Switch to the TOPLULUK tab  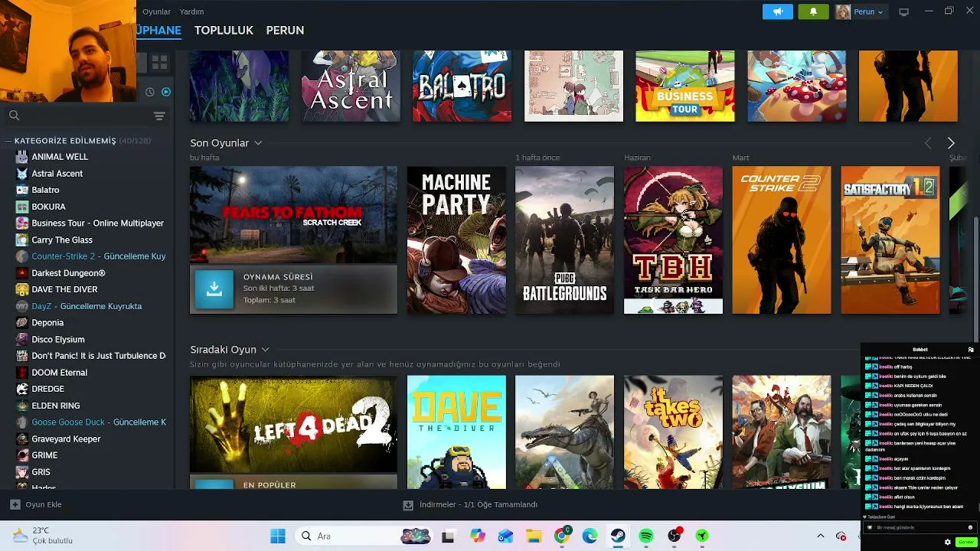pyautogui.click(x=224, y=31)
